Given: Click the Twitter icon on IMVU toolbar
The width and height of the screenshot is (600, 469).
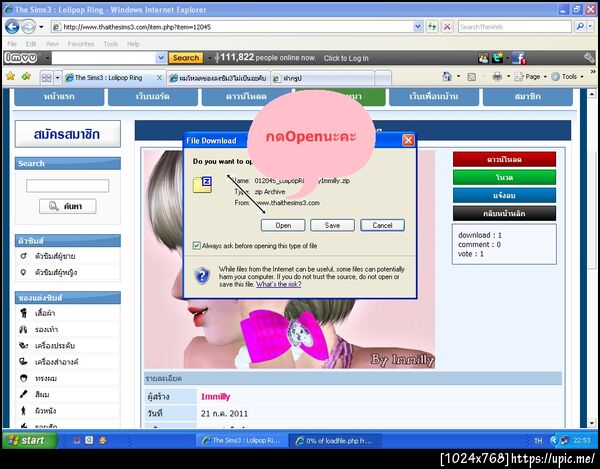Looking at the screenshot, I should pos(497,58).
